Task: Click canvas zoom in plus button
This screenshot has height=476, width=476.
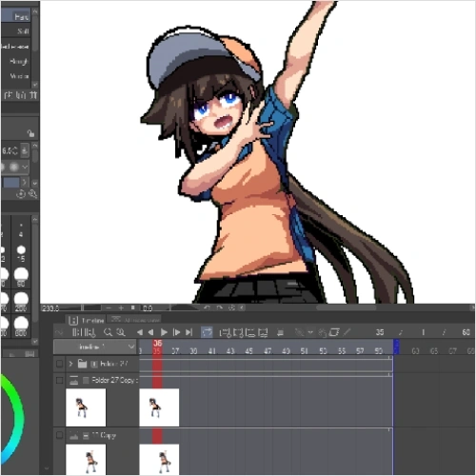Action: click(121, 307)
